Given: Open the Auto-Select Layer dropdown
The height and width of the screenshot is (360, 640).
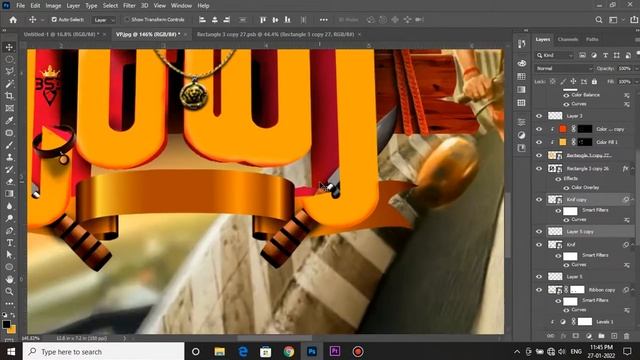Looking at the screenshot, I should click(x=104, y=20).
